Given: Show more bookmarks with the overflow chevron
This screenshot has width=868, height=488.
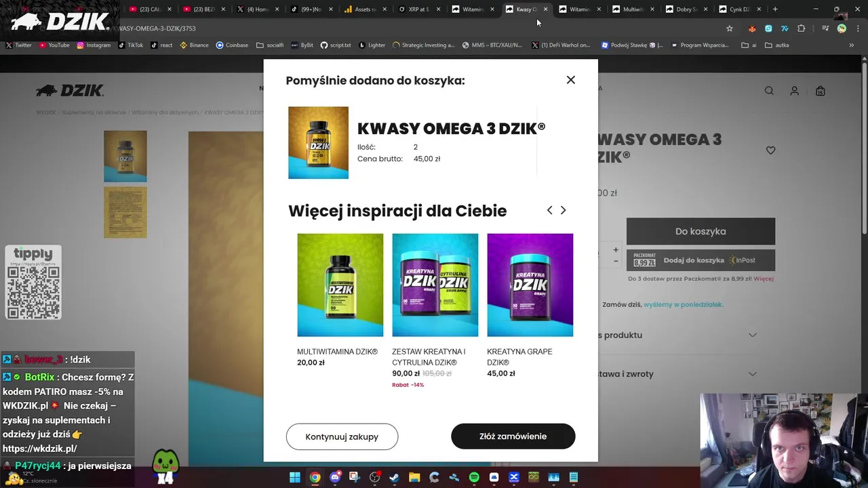Looking at the screenshot, I should [x=852, y=45].
